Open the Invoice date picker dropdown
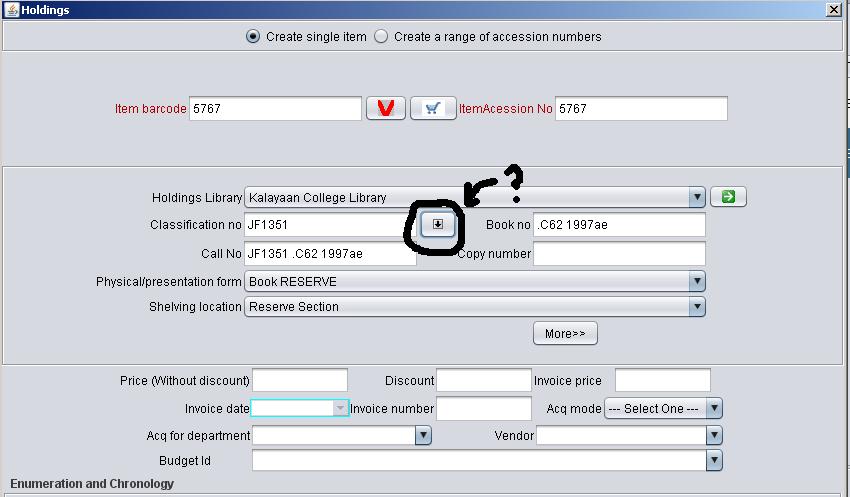The width and height of the screenshot is (850, 497). [340, 408]
